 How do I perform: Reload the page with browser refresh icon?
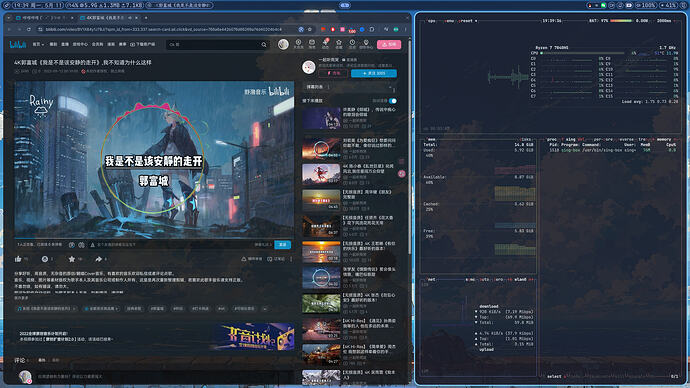(29, 29)
